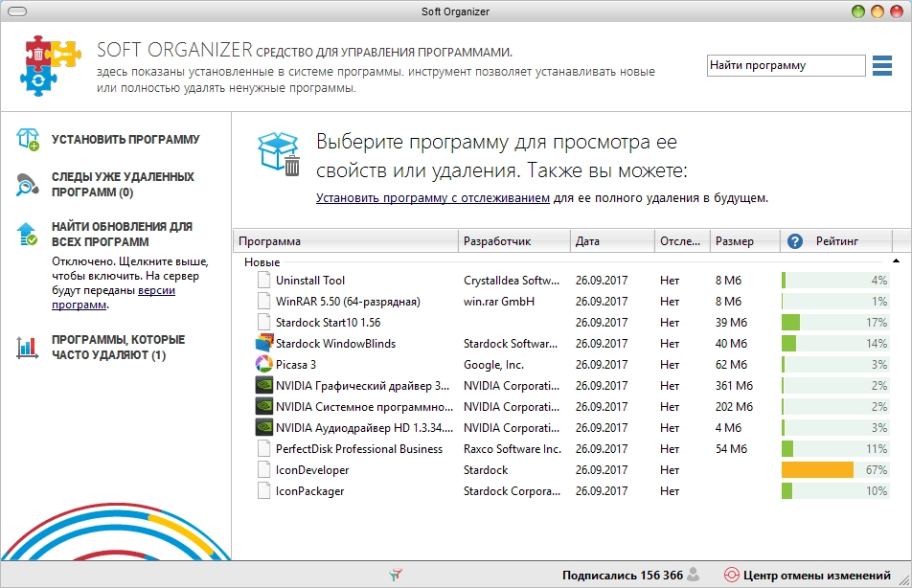Click the win.rar GmbH developer cell
This screenshot has height=588, width=912.
tap(499, 301)
